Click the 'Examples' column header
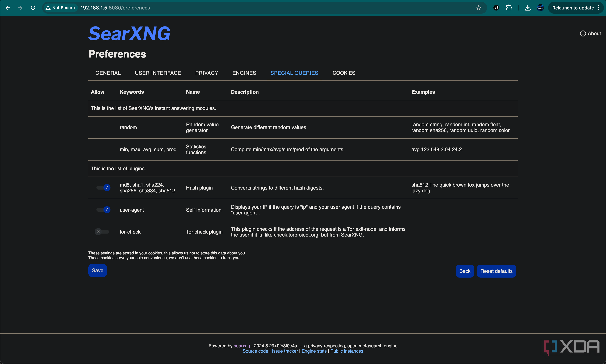 coord(423,92)
